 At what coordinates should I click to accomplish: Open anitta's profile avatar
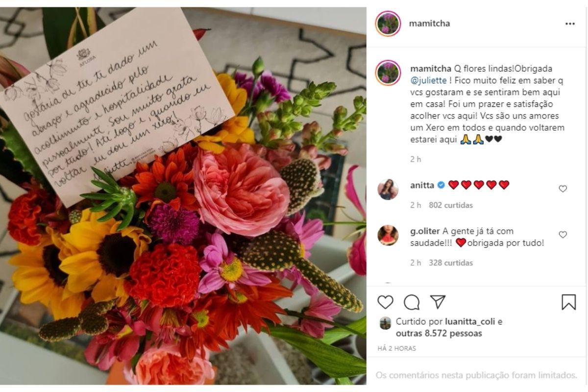388,189
